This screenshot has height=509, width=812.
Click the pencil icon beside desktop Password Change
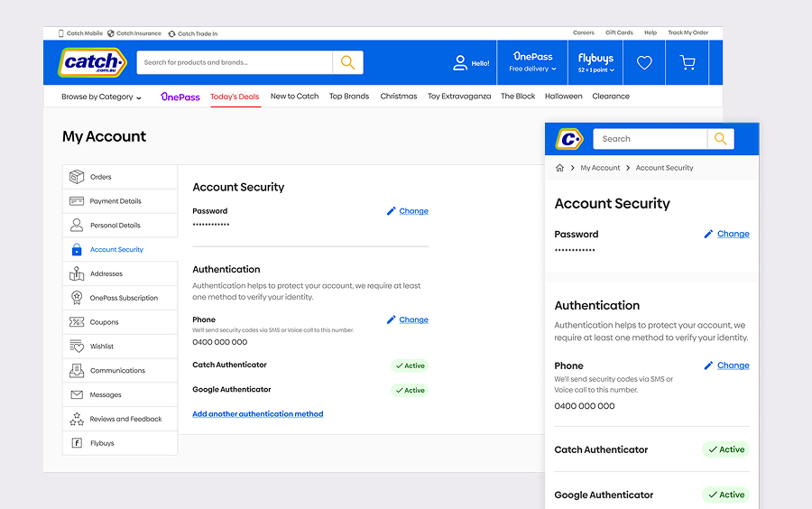[x=391, y=211]
